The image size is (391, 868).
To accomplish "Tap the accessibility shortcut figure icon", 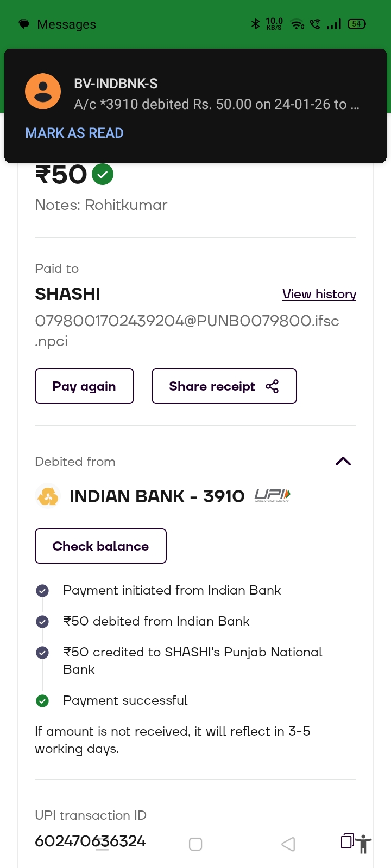I will coord(363,844).
